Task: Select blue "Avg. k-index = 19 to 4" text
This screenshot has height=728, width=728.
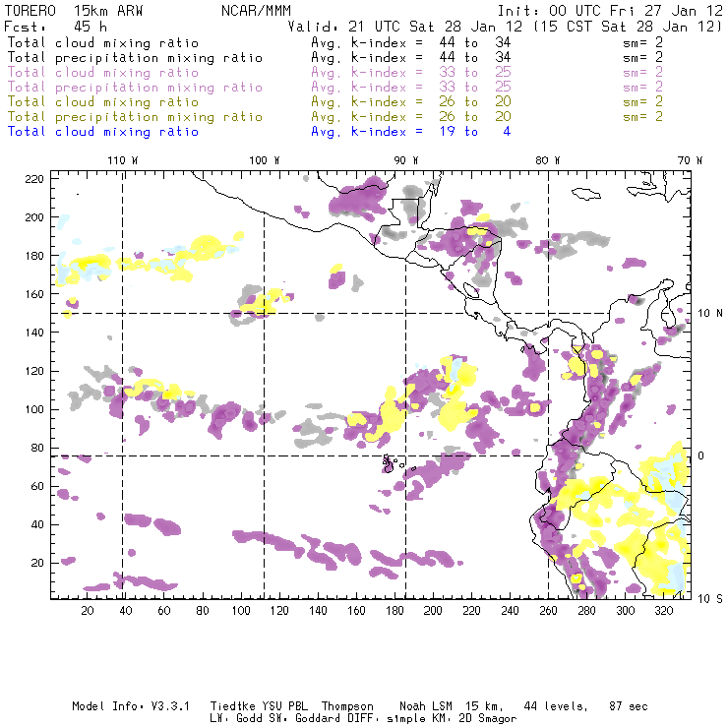Action: [411, 132]
